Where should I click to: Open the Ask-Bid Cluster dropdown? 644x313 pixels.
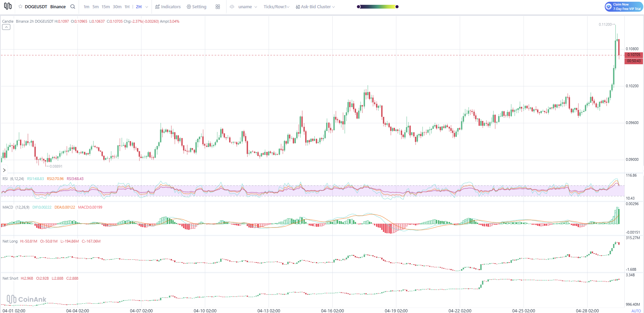(315, 7)
